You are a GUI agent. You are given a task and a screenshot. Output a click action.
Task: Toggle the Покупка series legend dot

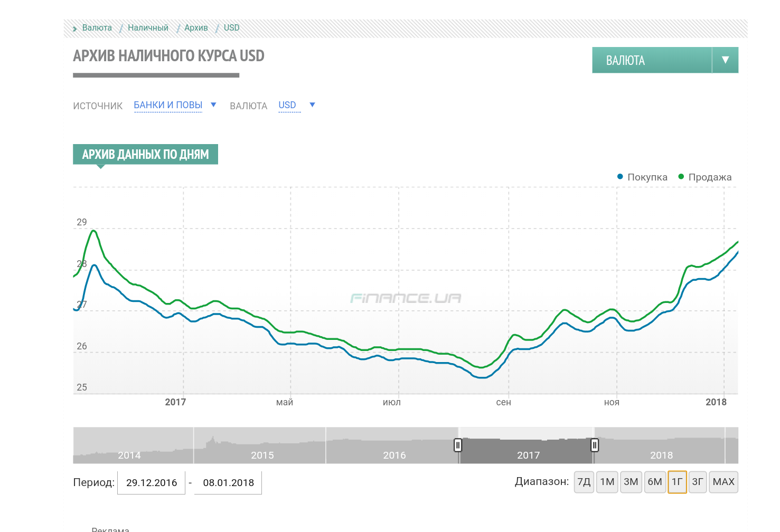[x=620, y=177]
